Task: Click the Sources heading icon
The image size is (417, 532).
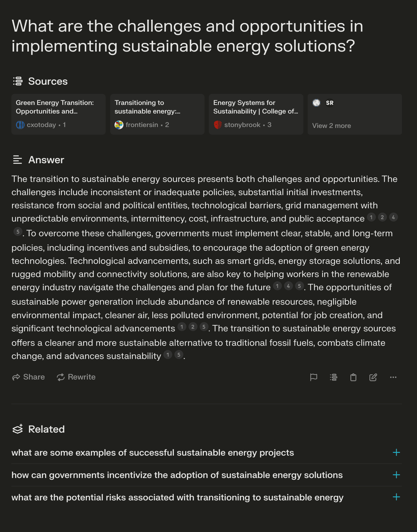Action: [x=18, y=81]
